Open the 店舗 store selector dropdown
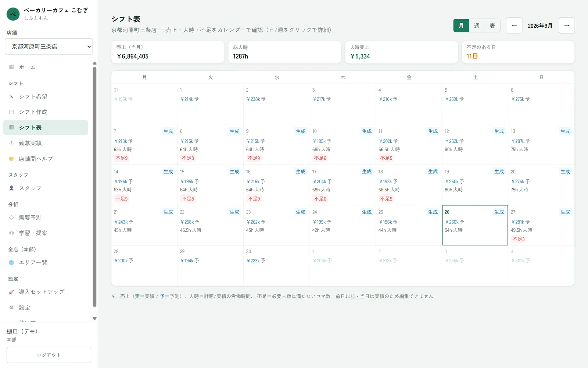Image resolution: width=588 pixels, height=368 pixels. click(49, 46)
